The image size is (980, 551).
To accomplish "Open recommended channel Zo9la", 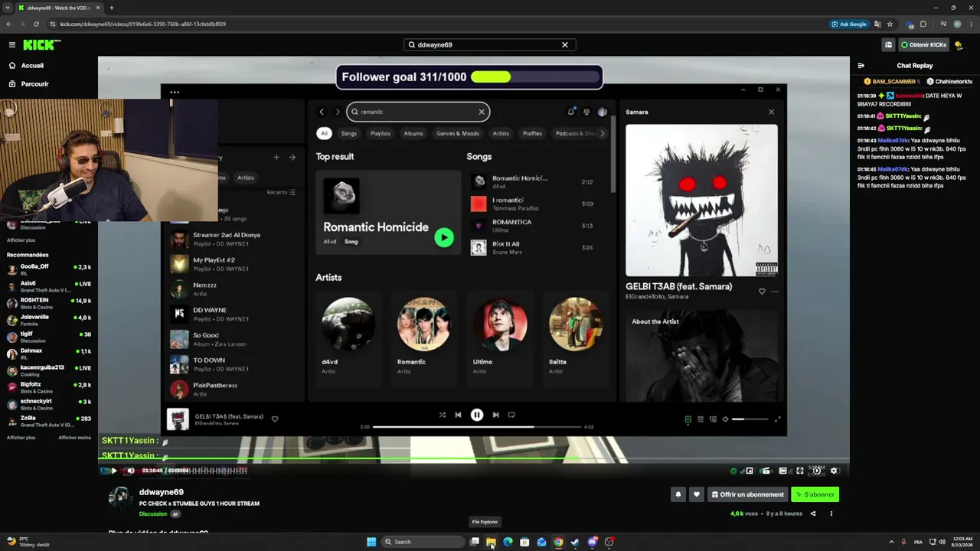I will pos(49,420).
